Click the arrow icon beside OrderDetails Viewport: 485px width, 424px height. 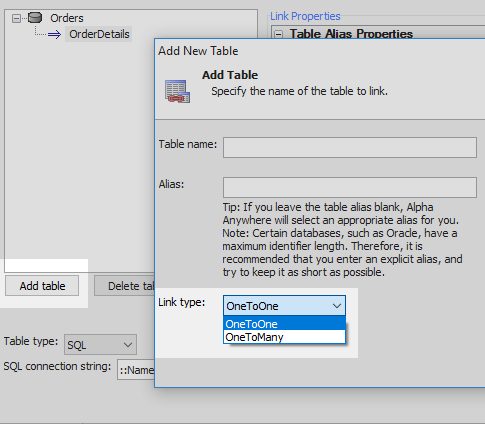(54, 34)
